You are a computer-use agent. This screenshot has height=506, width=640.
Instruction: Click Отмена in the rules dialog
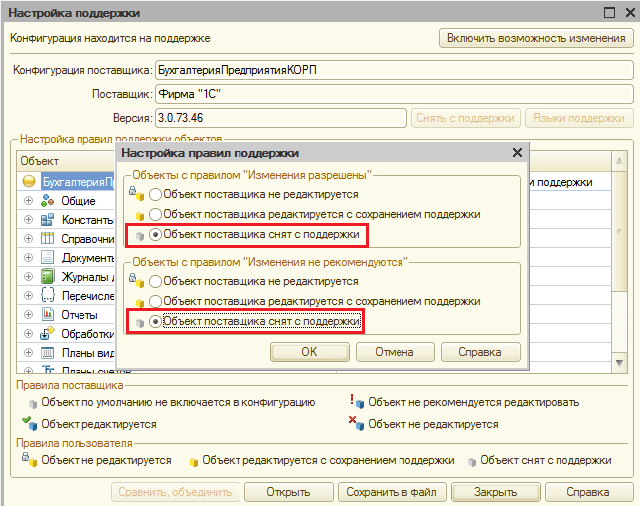[x=395, y=352]
